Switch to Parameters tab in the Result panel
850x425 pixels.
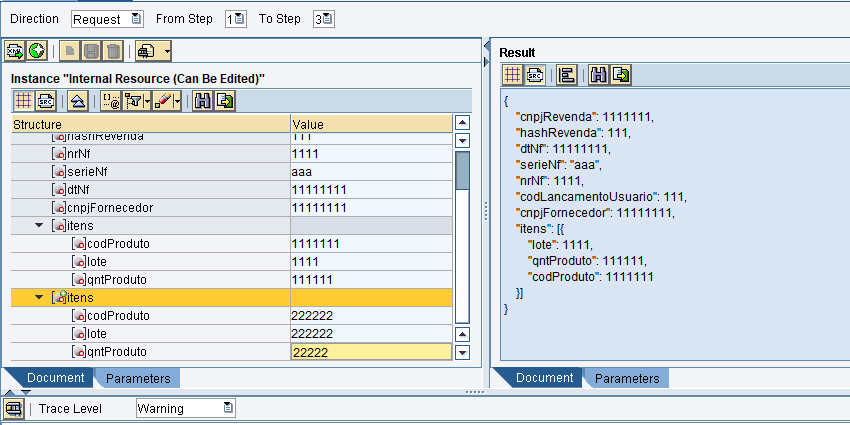click(x=627, y=378)
